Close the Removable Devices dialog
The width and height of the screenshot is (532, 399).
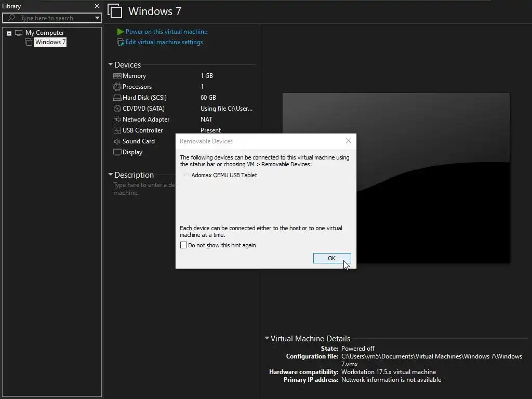tap(349, 141)
